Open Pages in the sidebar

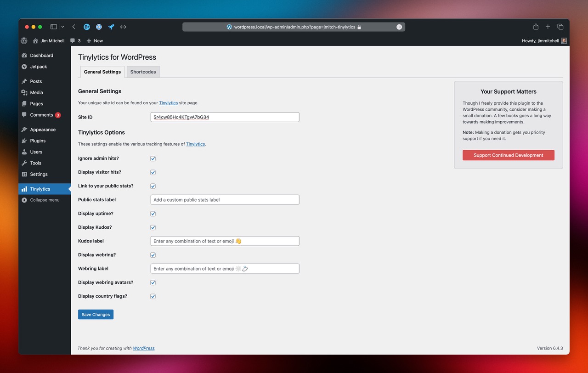[x=45, y=104]
